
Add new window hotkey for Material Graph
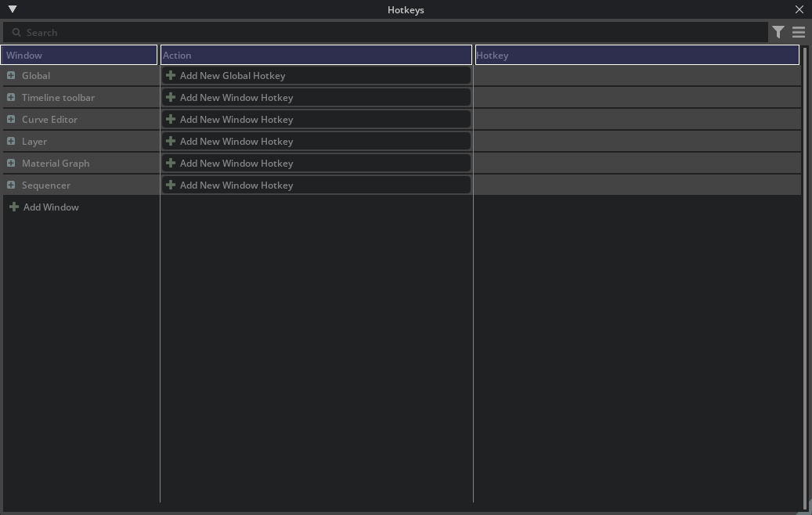[316, 163]
